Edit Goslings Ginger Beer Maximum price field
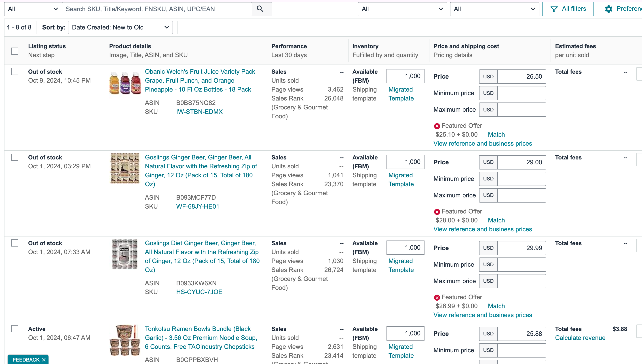The image size is (642, 364). (522, 195)
